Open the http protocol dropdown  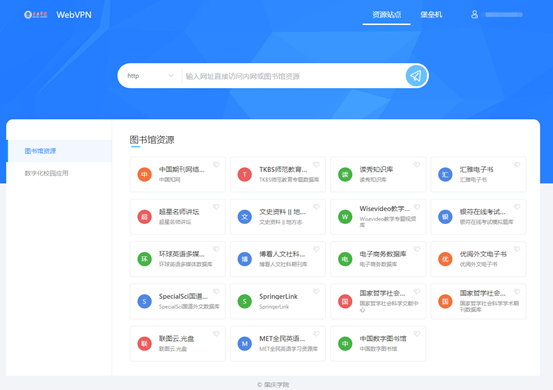click(151, 76)
